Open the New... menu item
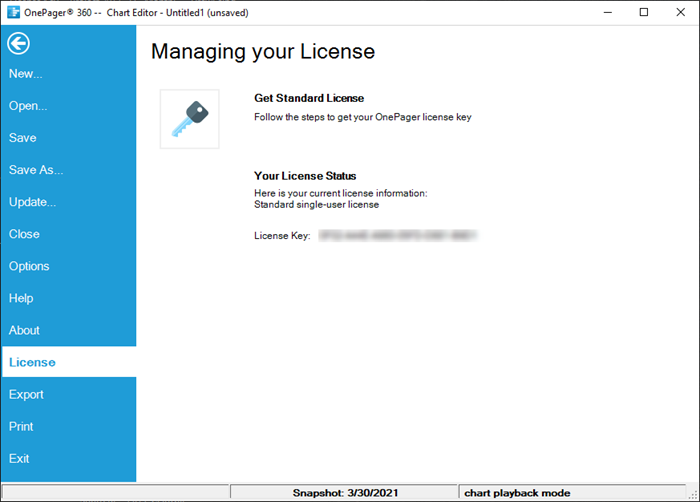700x502 pixels. 26,74
